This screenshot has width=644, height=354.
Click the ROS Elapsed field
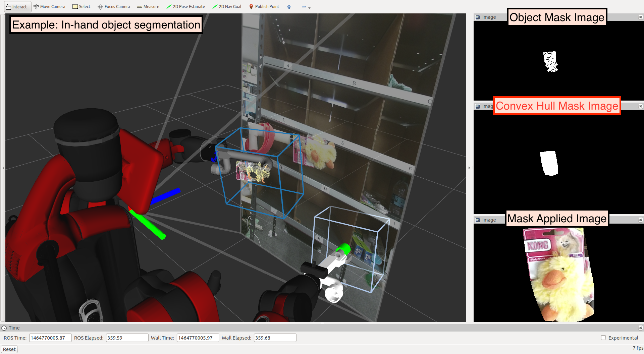point(127,338)
